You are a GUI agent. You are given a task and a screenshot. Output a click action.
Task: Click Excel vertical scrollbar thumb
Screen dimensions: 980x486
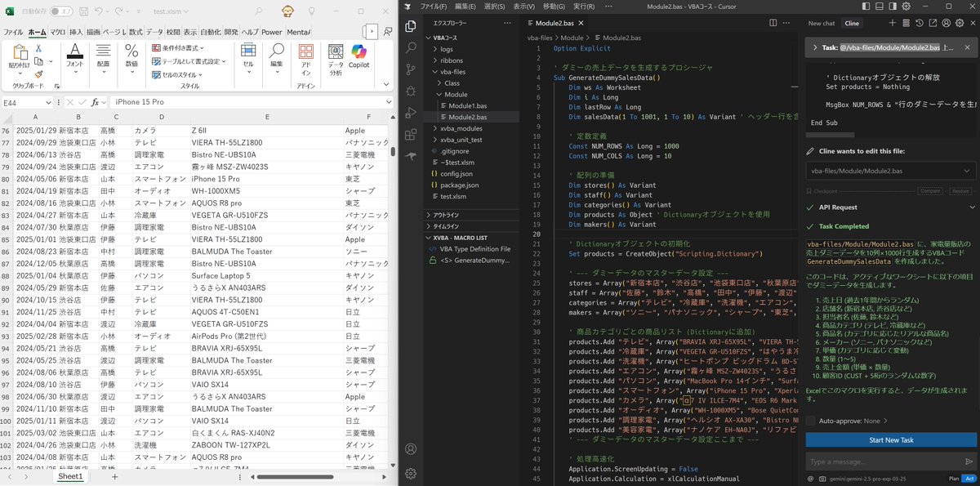coord(393,151)
